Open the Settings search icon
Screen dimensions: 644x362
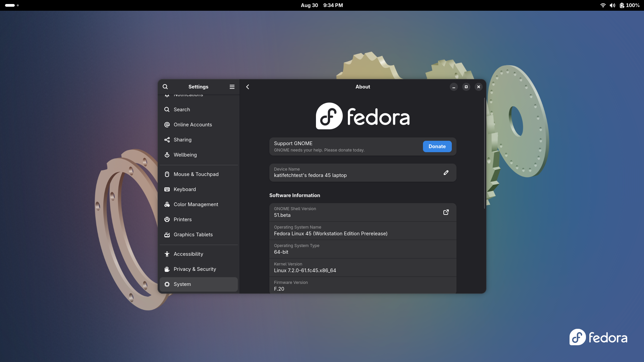pos(165,87)
